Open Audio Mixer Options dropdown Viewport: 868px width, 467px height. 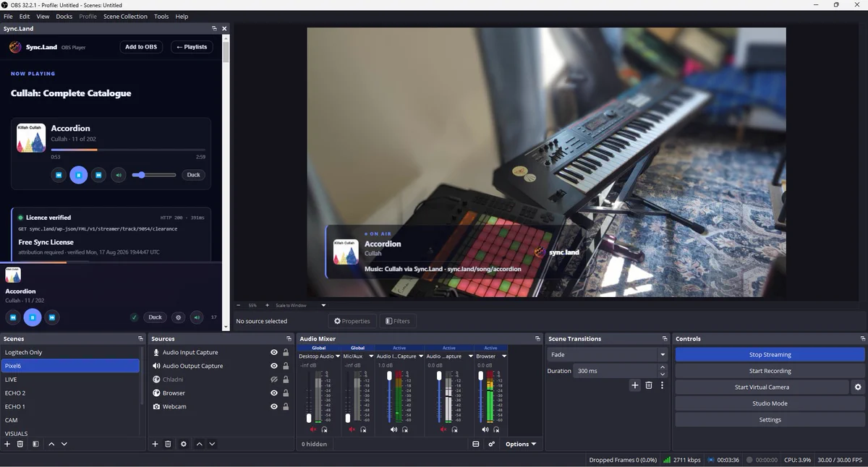(521, 444)
